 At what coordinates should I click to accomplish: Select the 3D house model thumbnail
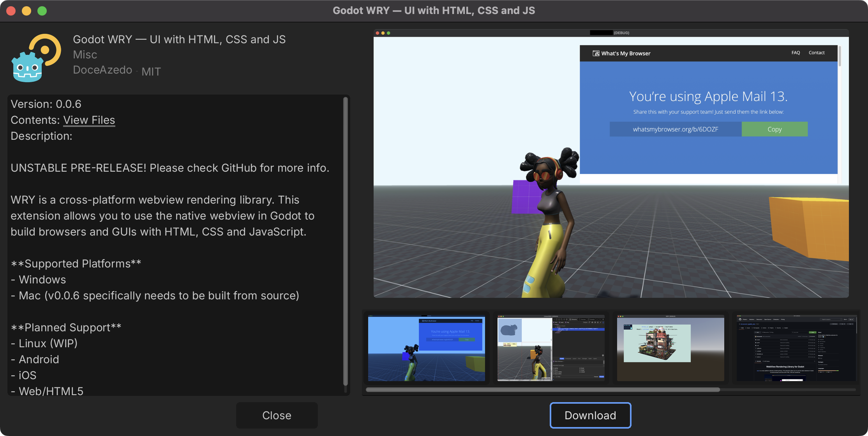[x=670, y=348]
